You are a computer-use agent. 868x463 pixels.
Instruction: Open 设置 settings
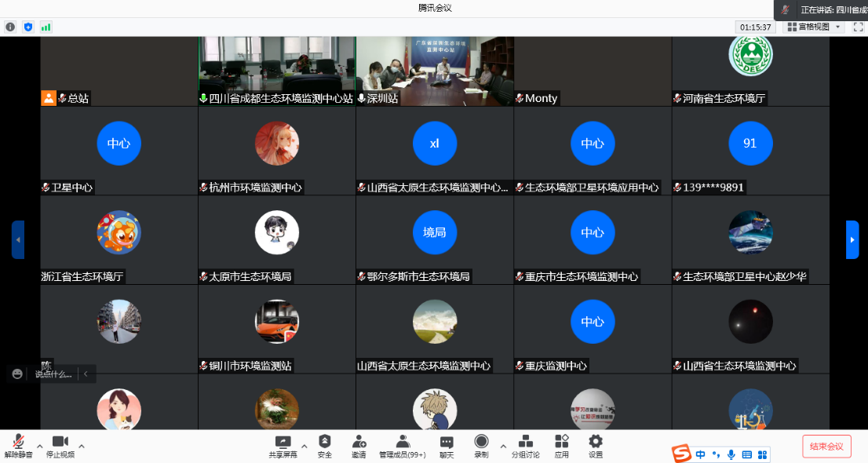[596, 447]
